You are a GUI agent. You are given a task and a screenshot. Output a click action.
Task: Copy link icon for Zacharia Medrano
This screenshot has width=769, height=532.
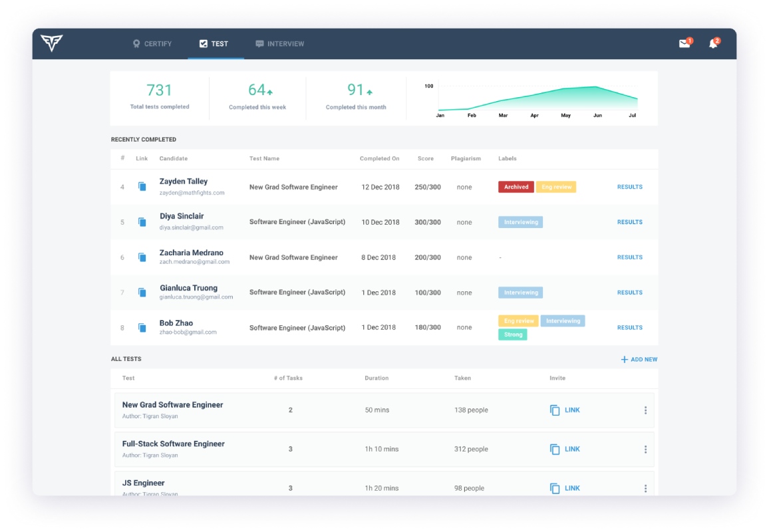[x=142, y=257]
